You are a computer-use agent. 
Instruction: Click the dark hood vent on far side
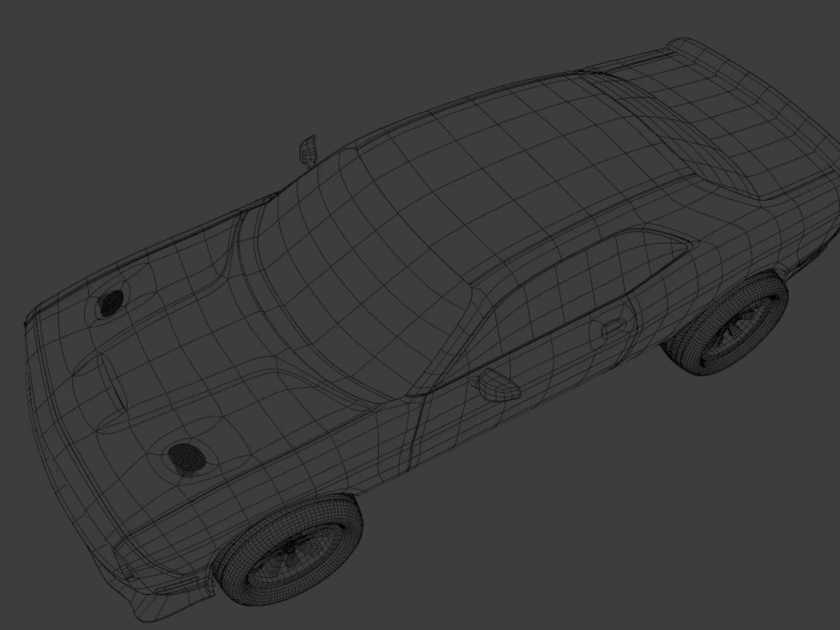point(111,303)
